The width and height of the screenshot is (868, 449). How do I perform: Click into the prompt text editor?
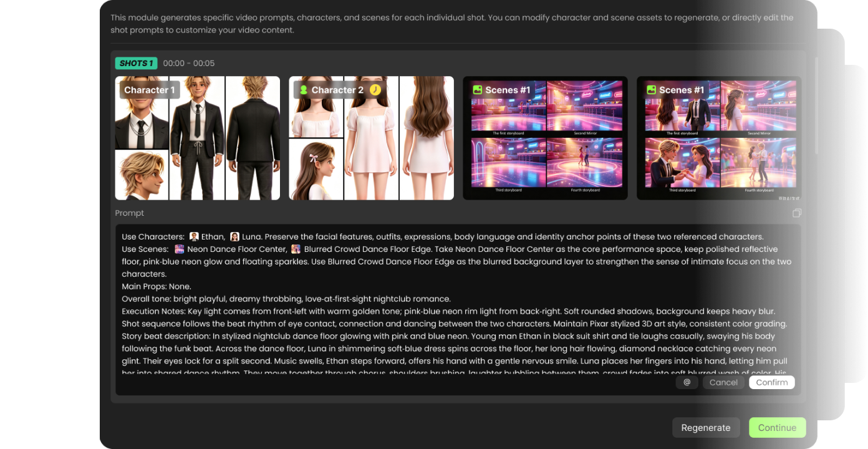pyautogui.click(x=458, y=309)
